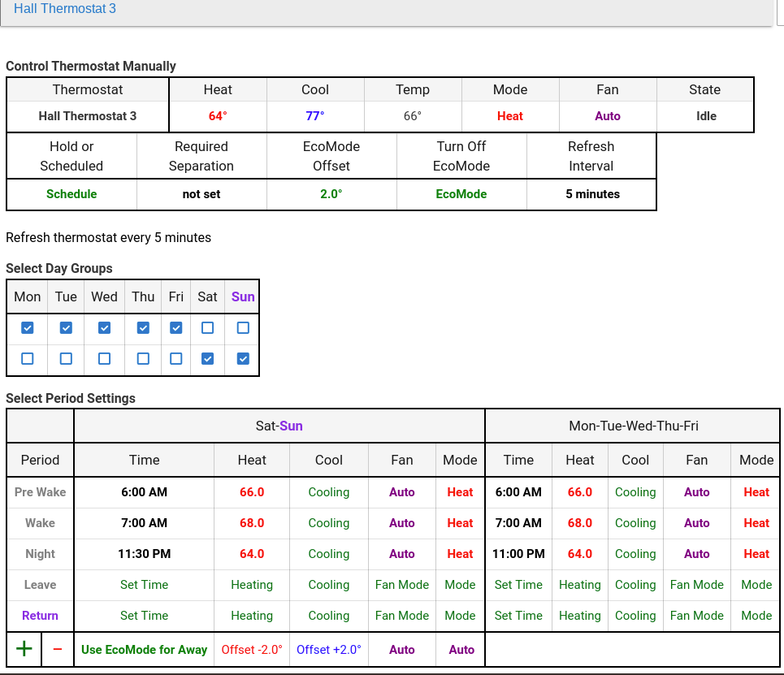Toggle Schedule under Hold or Scheduled

[71, 194]
